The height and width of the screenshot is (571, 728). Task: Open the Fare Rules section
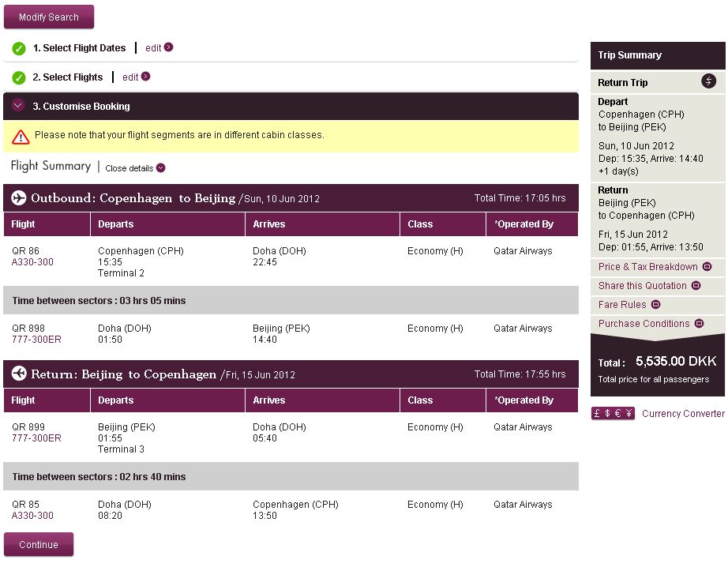pyautogui.click(x=629, y=305)
